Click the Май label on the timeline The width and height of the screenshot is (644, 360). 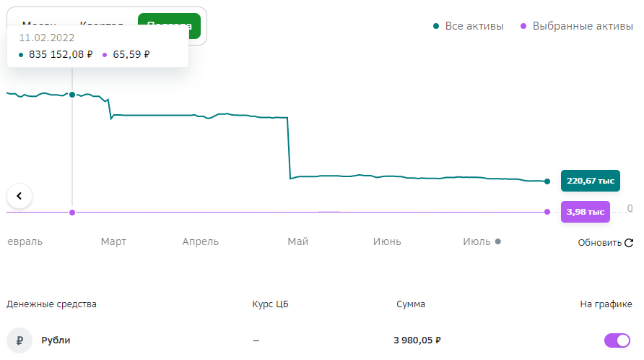pyautogui.click(x=297, y=241)
